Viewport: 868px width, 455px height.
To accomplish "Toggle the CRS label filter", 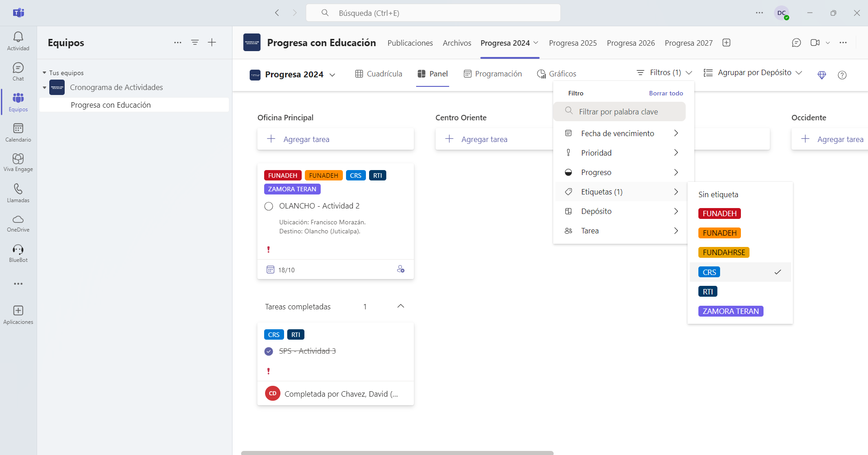I will (x=740, y=272).
